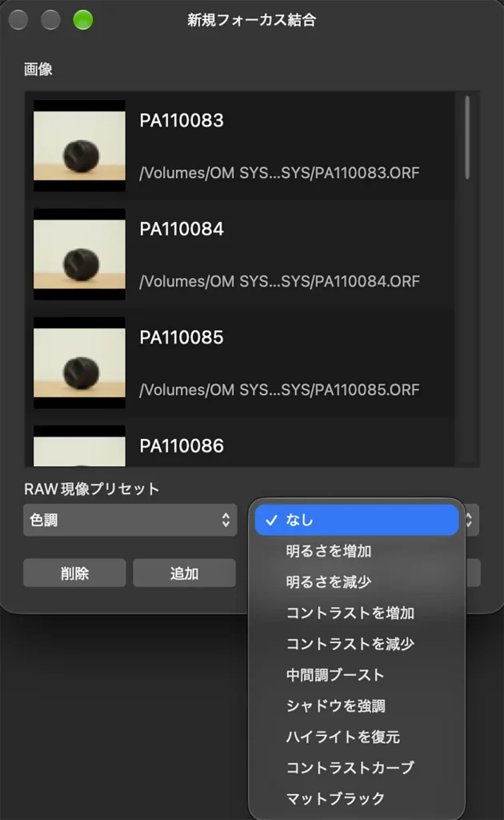Click the path ending in PA110085.ORF
The image size is (504, 820).
(x=279, y=390)
